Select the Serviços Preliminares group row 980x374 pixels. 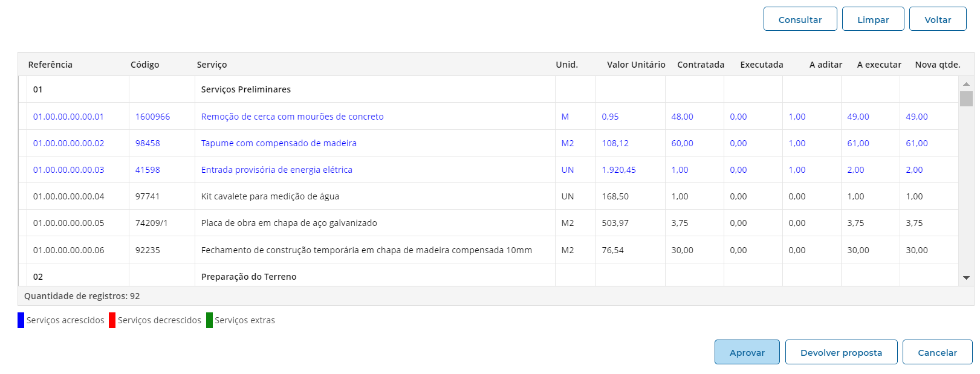tap(245, 89)
